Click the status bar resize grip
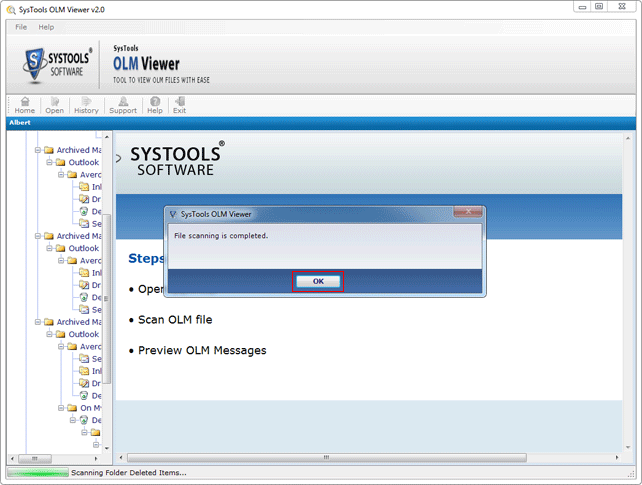 coord(631,474)
